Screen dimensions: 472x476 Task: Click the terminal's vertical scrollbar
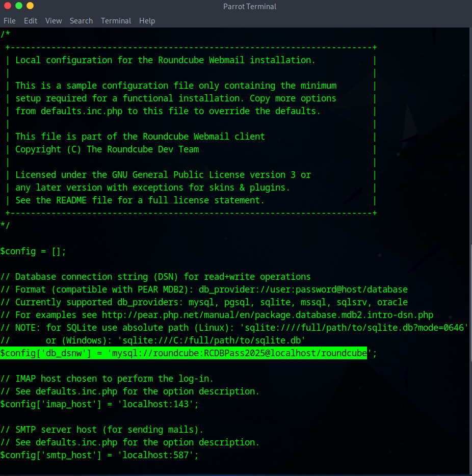[x=469, y=306]
